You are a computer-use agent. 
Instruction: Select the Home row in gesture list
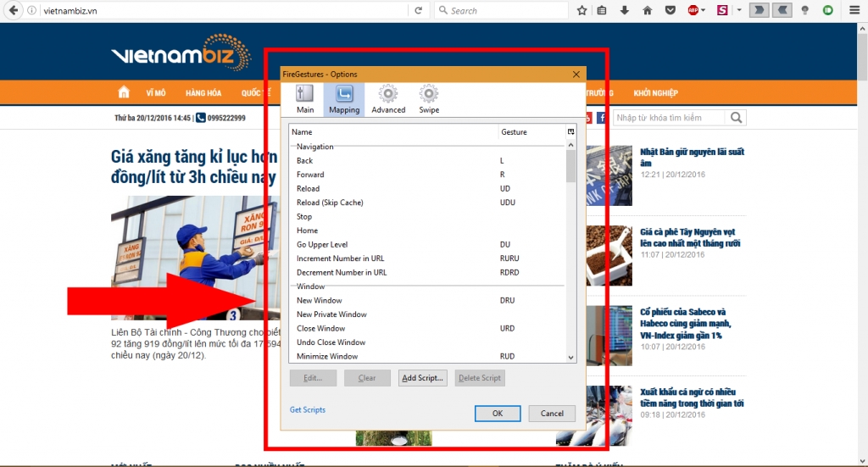tap(427, 231)
